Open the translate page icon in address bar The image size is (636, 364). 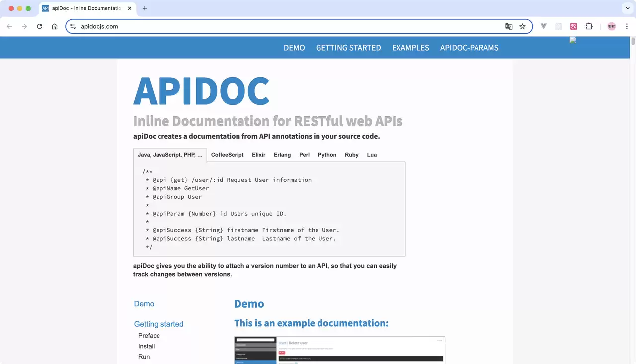coord(509,26)
